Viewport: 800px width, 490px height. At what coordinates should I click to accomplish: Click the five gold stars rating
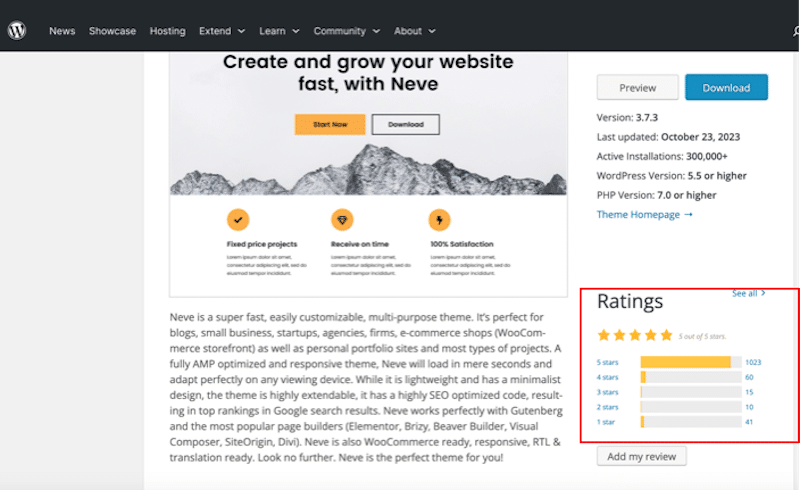coord(634,335)
